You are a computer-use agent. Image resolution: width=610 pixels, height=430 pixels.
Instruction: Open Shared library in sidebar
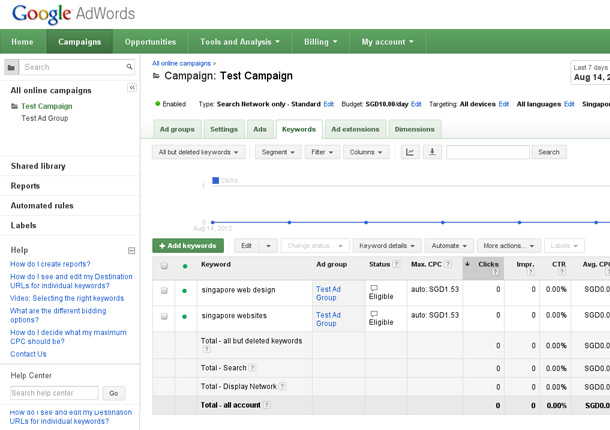(x=38, y=166)
